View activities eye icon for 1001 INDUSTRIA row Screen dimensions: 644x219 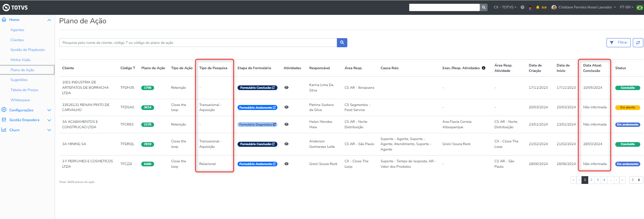(287, 88)
